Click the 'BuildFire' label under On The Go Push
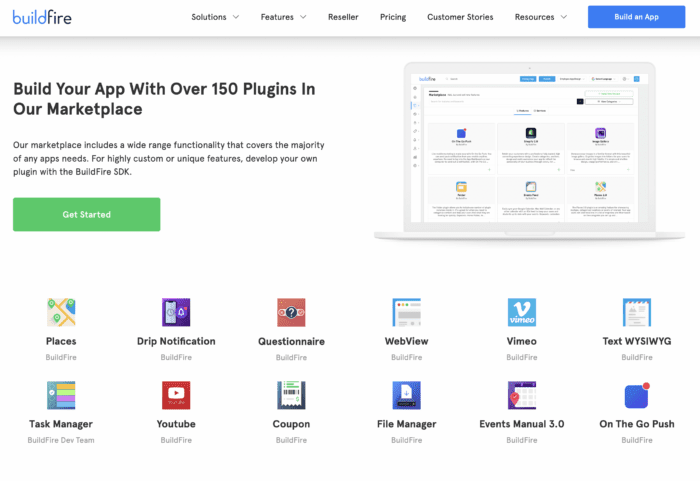 (637, 440)
